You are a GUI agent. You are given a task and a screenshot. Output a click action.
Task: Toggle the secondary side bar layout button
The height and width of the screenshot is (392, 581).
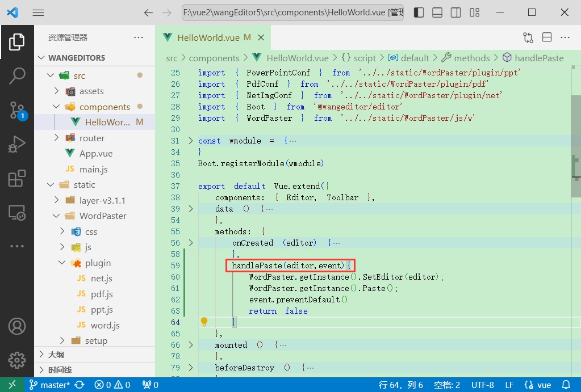(x=455, y=12)
